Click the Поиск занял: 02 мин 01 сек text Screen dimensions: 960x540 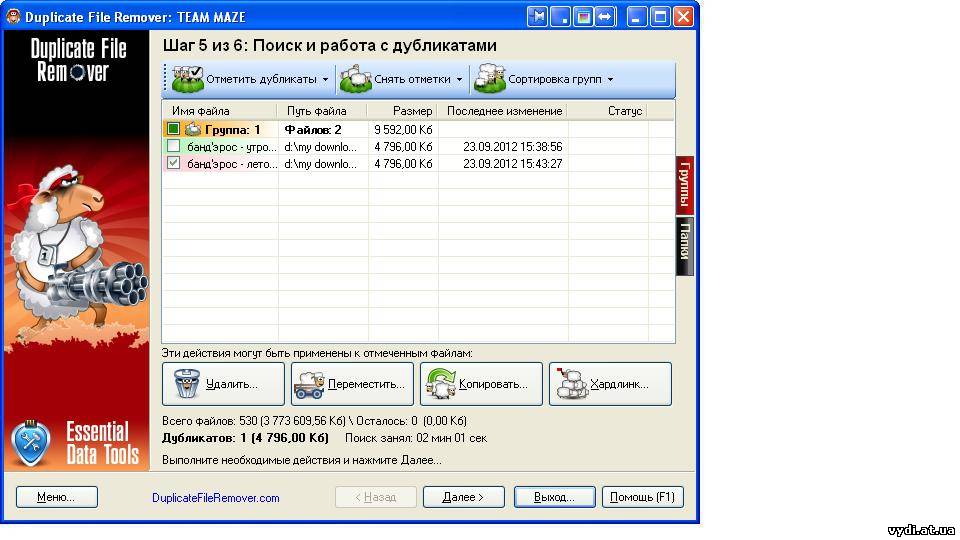[x=416, y=438]
